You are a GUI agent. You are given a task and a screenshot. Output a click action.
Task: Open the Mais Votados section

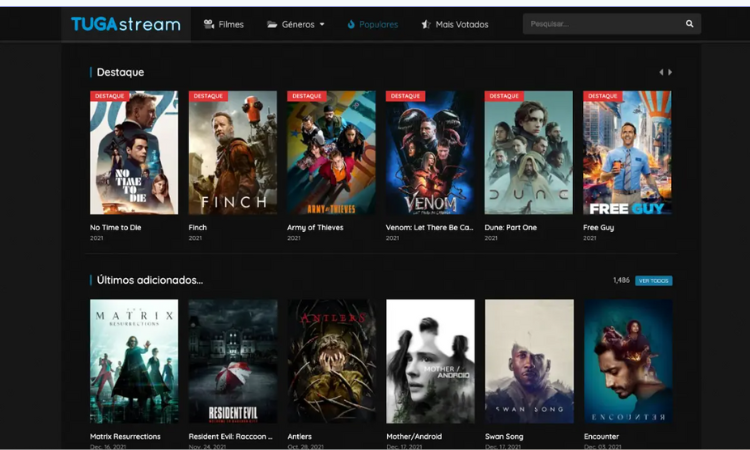click(455, 24)
